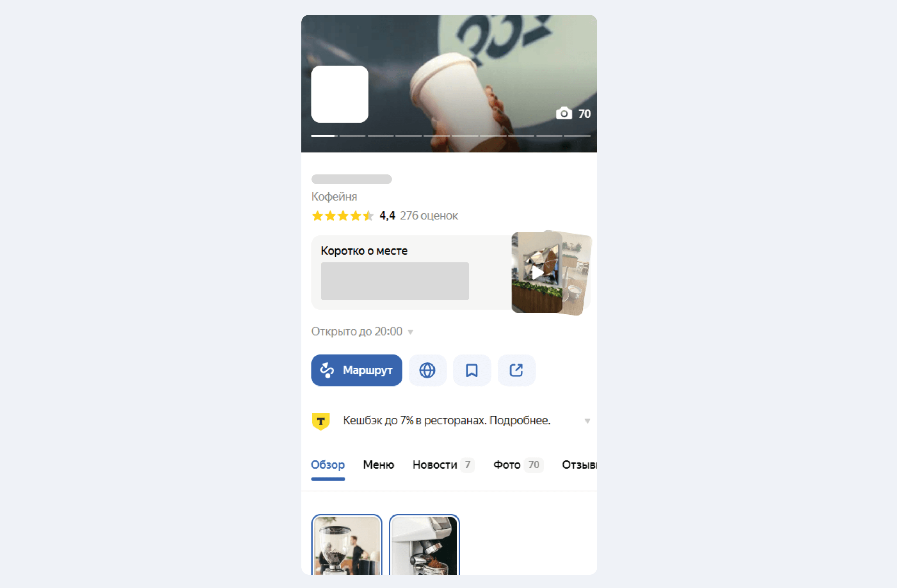Click the Кофейня category label
The width and height of the screenshot is (897, 588).
click(x=334, y=196)
